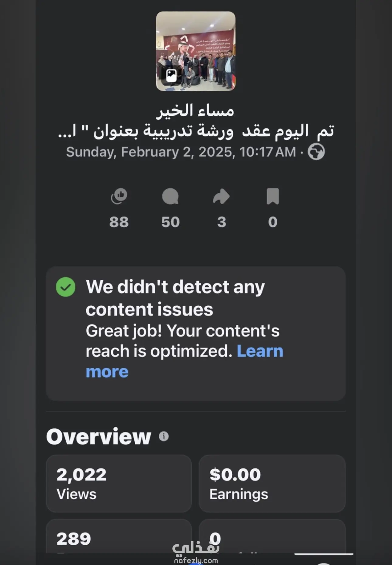Open the 2,022 Views card
Screen dimensions: 392x565
coord(119,483)
